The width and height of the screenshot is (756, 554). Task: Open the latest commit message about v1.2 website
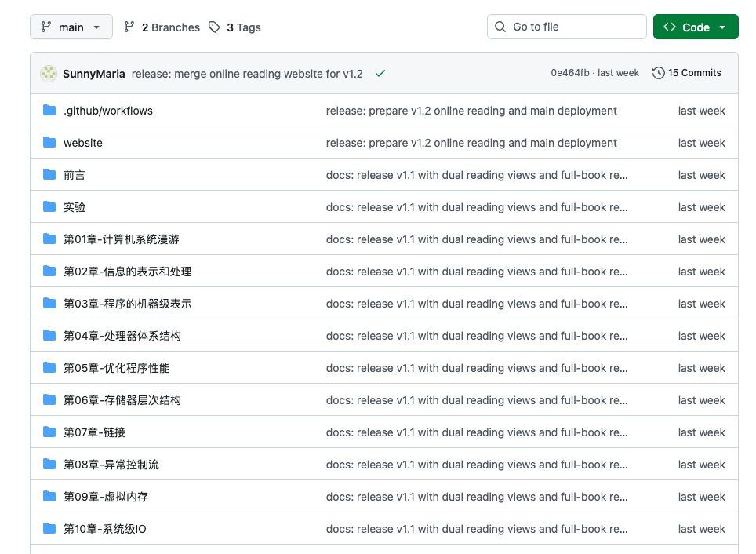pyautogui.click(x=247, y=74)
